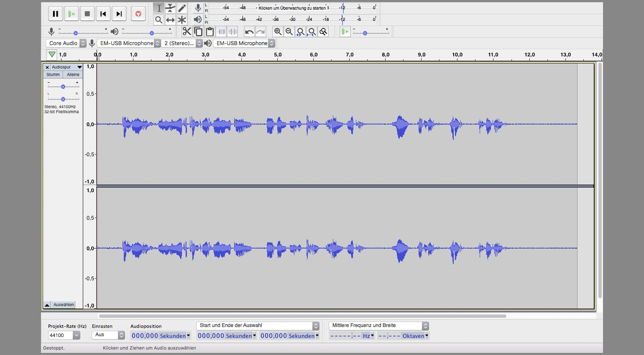644x355 pixels.
Task: Click the horizontal scrollbar below the track
Action: pos(302,316)
